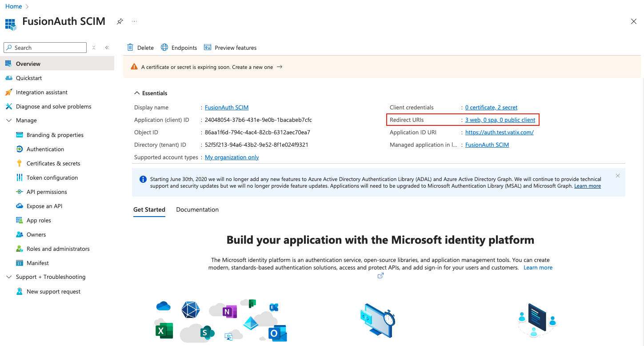Collapse the sidebar with double-chevron icon

point(107,48)
